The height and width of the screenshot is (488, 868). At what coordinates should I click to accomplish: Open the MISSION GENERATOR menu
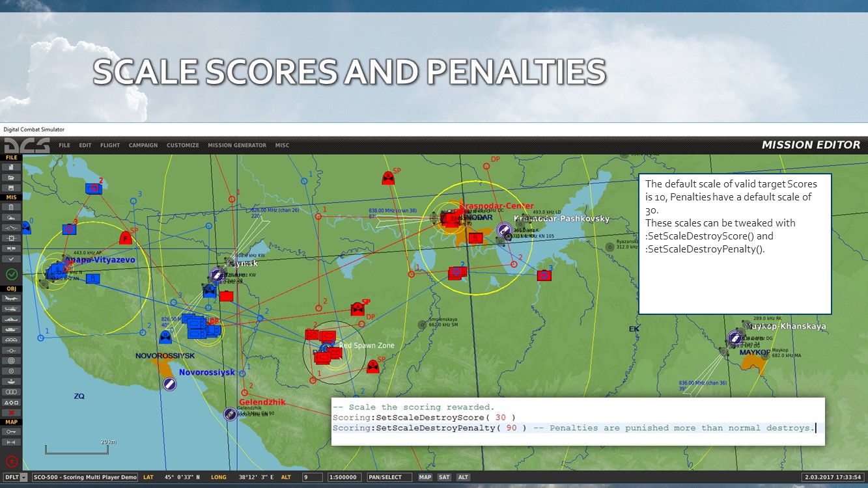coord(237,145)
